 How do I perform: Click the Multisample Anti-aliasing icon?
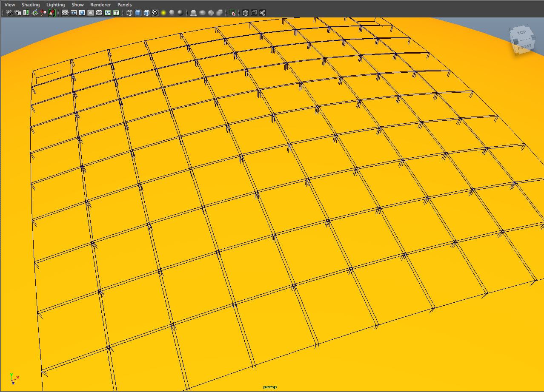tap(210, 13)
